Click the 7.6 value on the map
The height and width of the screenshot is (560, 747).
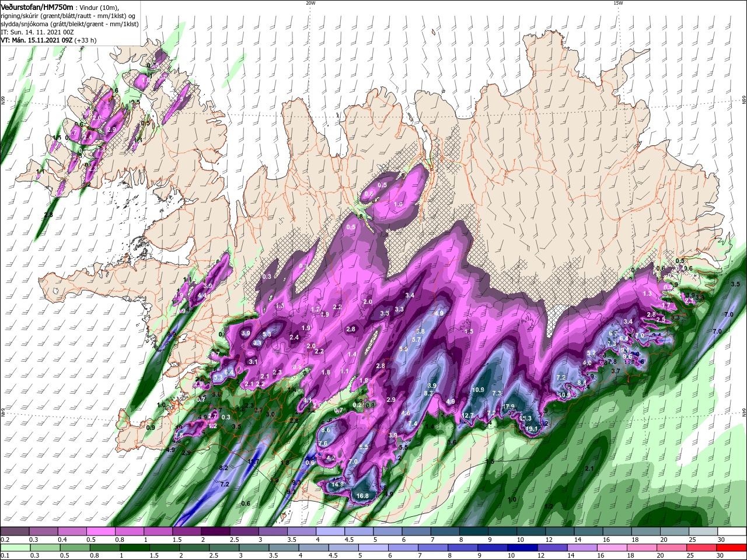coord(323,443)
